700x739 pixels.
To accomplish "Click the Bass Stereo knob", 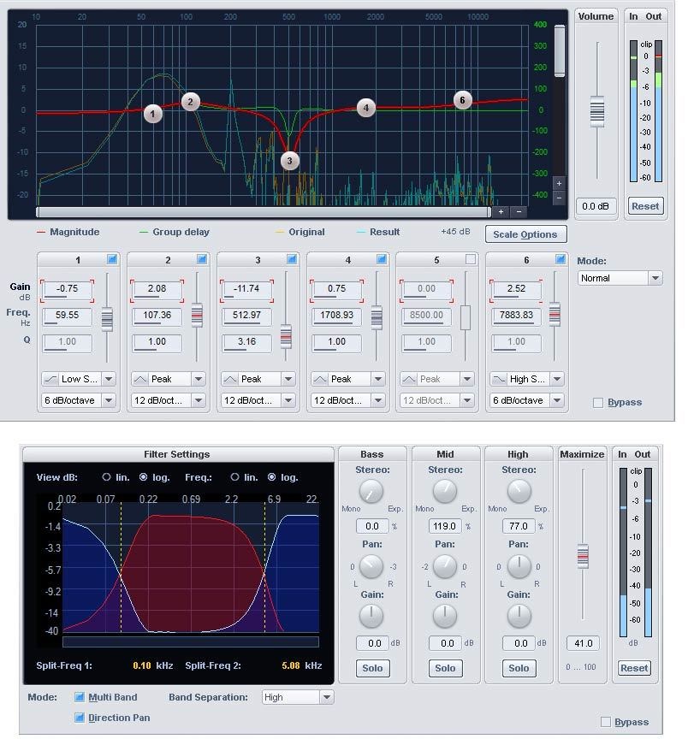I will click(x=371, y=491).
